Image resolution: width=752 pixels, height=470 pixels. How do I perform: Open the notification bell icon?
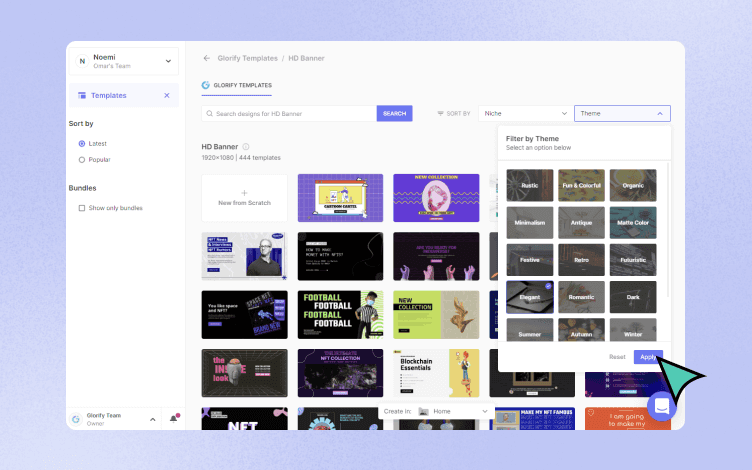[174, 419]
